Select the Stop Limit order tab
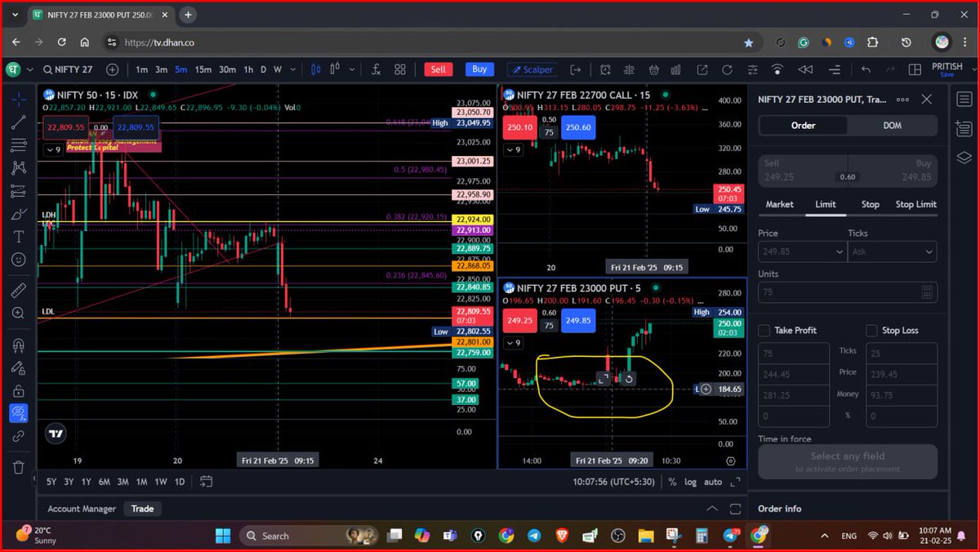Screen dimensions: 980x552 point(915,204)
